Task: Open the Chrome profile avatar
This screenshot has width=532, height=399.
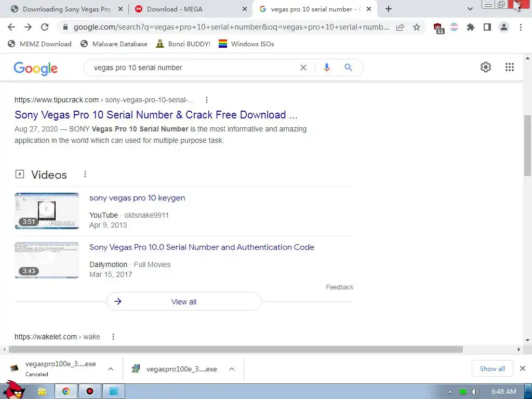Action: (x=504, y=27)
